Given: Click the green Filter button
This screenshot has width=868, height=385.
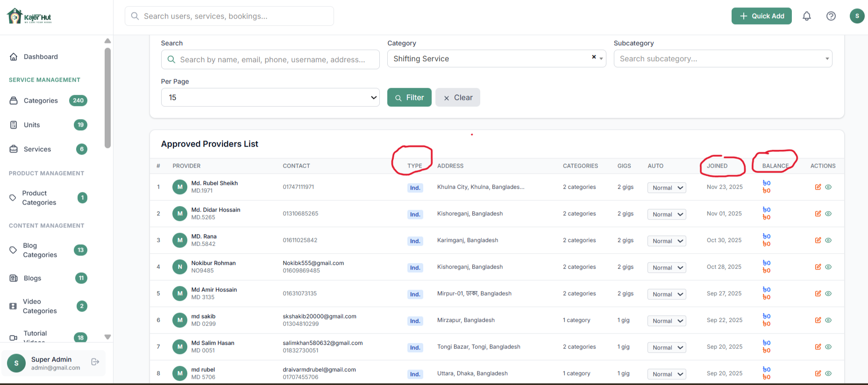Looking at the screenshot, I should 409,98.
